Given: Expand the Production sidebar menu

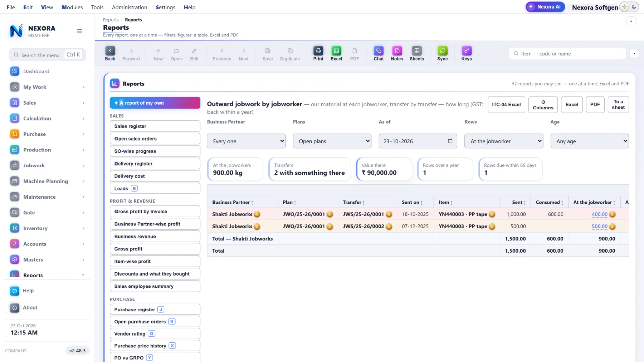Looking at the screenshot, I should [47, 150].
